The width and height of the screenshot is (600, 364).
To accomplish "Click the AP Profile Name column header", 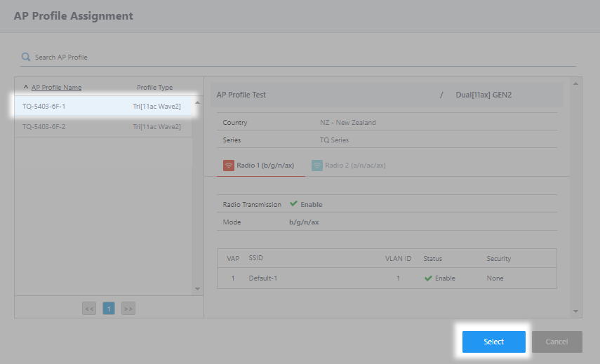I will coord(56,88).
